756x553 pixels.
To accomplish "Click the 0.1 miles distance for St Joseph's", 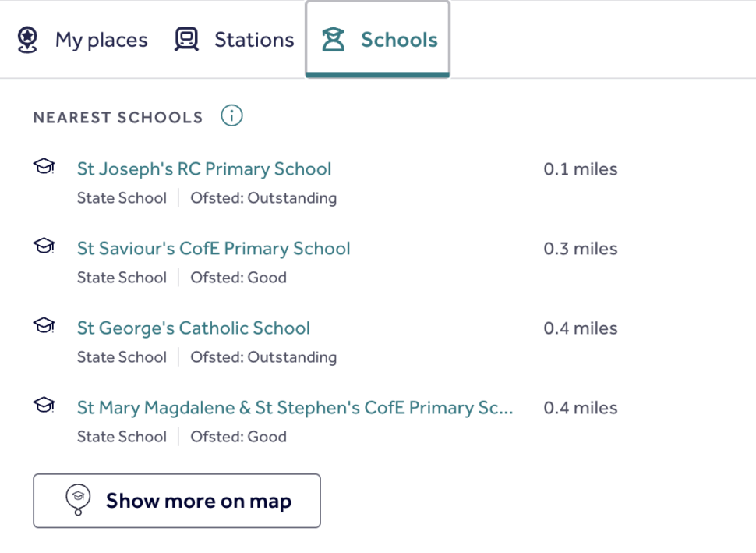I will (581, 169).
